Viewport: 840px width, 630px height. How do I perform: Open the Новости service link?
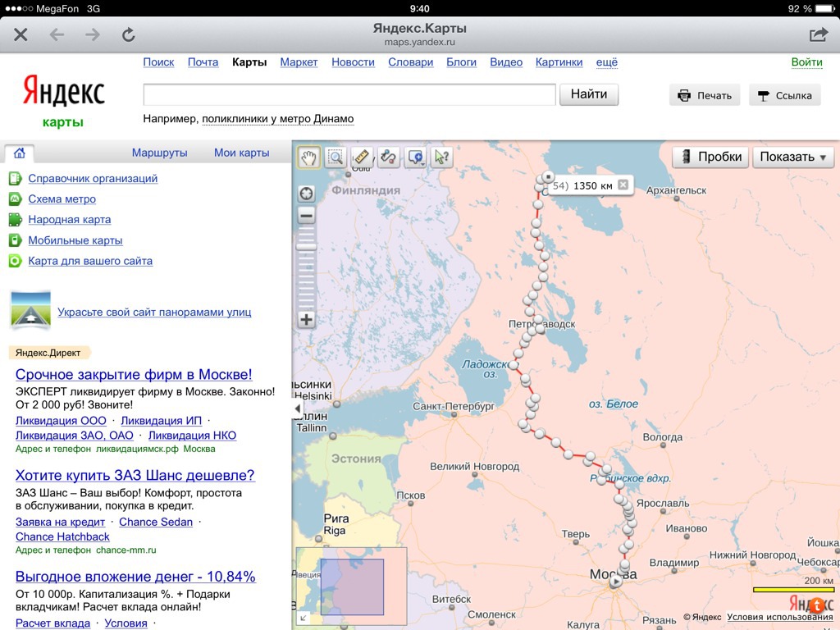(x=353, y=62)
